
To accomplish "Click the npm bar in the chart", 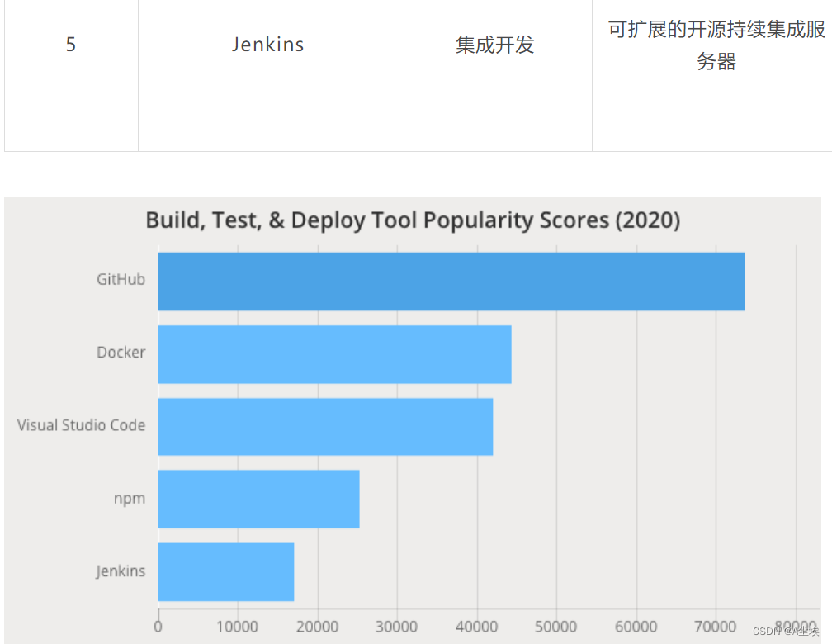I will (259, 499).
